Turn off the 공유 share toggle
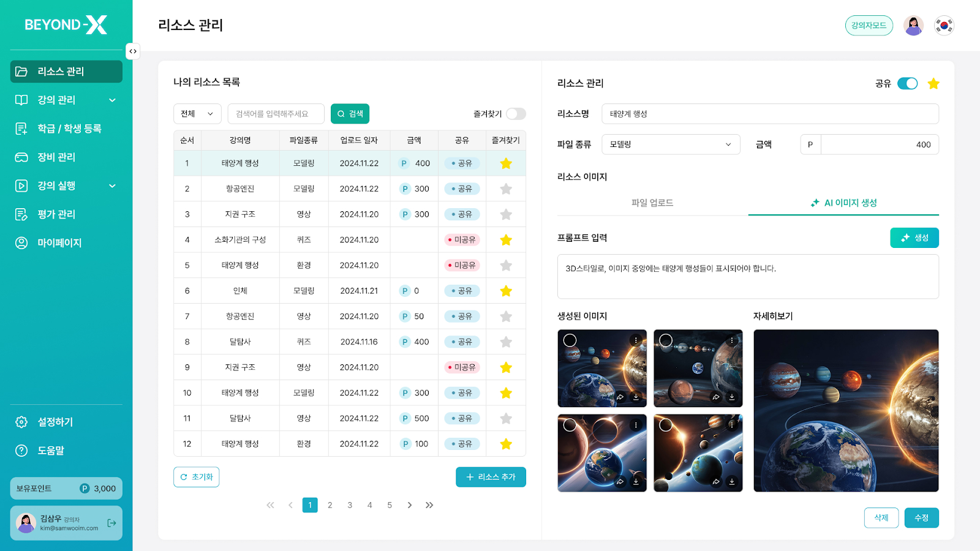This screenshot has height=551, width=980. [x=907, y=84]
